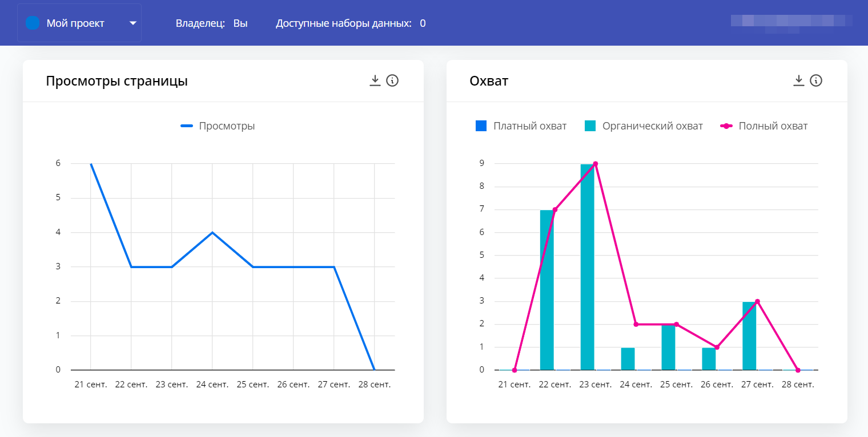
Task: Select the pink peak point on 23 сент.
Action: 595,164
